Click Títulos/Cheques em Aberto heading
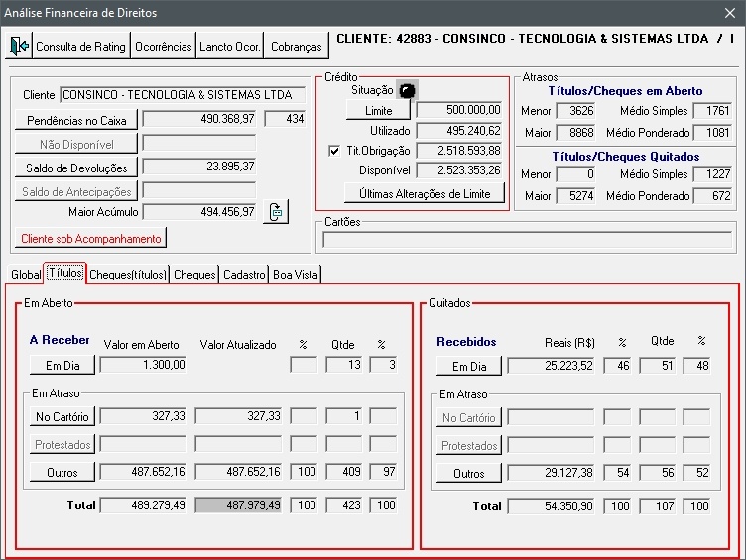 [625, 91]
